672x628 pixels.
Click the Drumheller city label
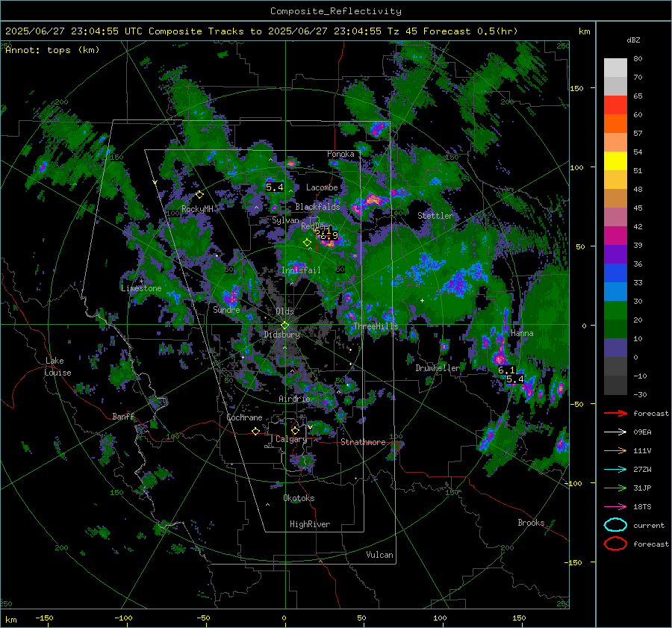438,368
